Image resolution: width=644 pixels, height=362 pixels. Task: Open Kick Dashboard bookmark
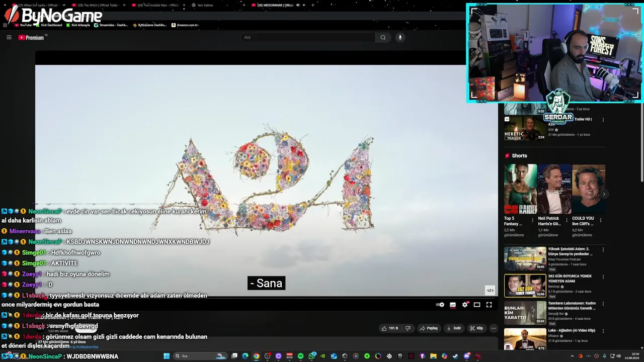click(49, 25)
